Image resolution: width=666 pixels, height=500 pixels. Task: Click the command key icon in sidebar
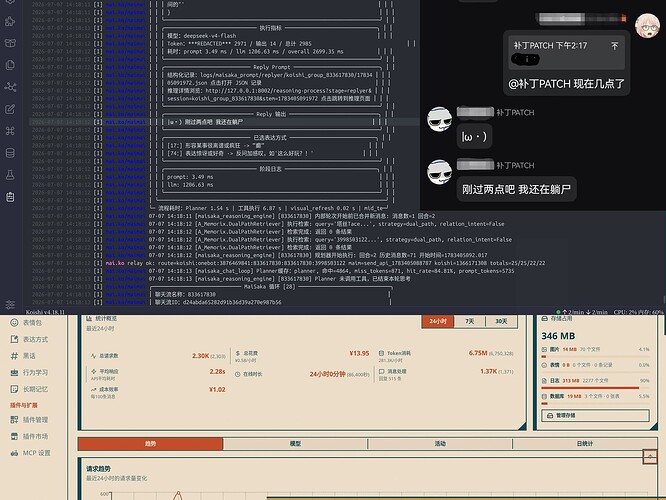click(10, 131)
